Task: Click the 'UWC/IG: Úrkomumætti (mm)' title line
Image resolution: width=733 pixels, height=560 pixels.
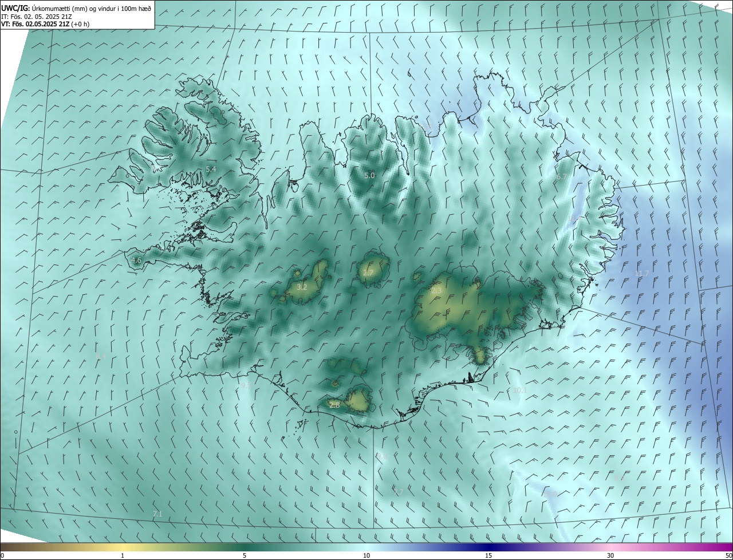Action: click(76, 8)
